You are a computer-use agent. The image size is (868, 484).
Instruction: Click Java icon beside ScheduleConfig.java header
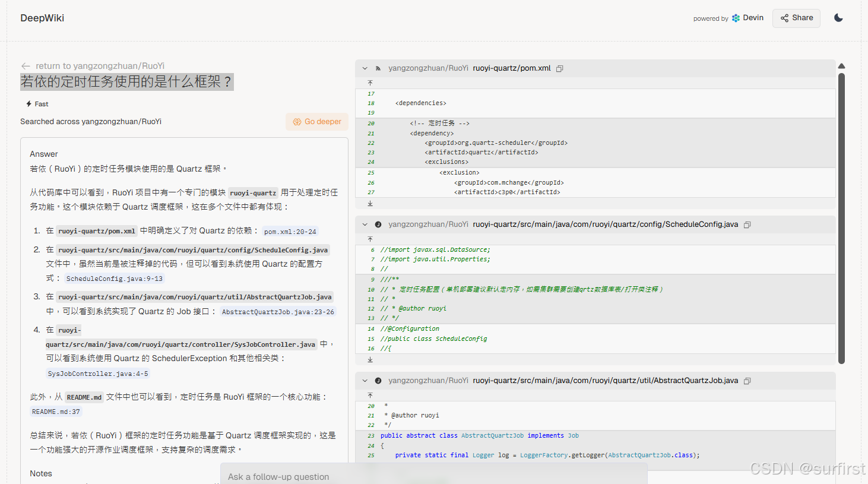tap(378, 224)
